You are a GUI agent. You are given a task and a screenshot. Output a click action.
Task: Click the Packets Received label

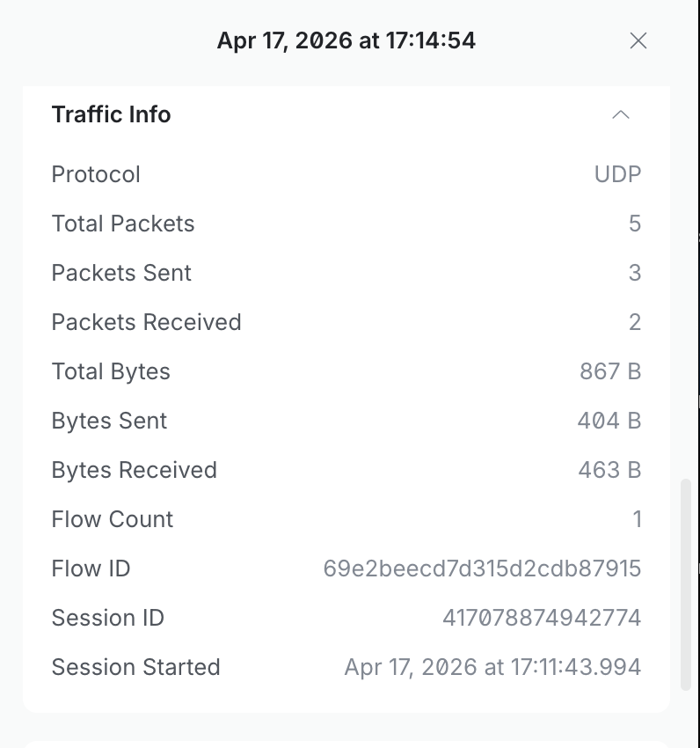(x=146, y=322)
